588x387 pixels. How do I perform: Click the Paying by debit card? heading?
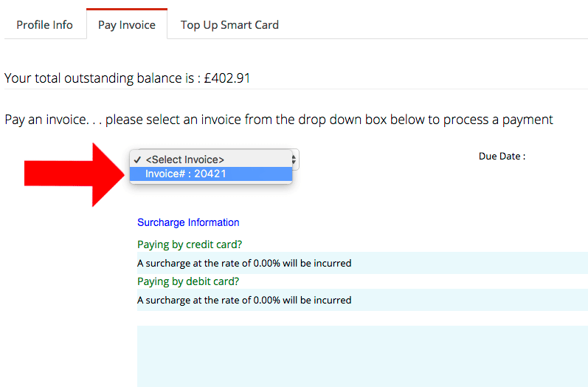pos(188,281)
